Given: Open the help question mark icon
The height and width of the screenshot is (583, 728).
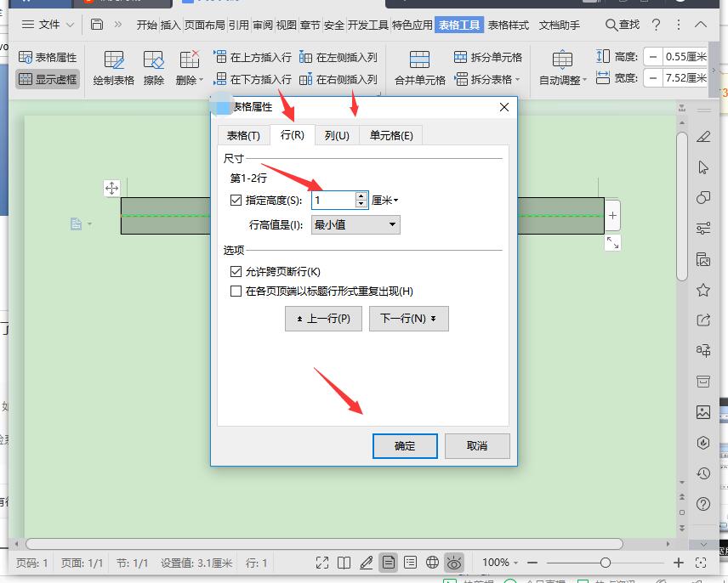Looking at the screenshot, I should point(656,25).
